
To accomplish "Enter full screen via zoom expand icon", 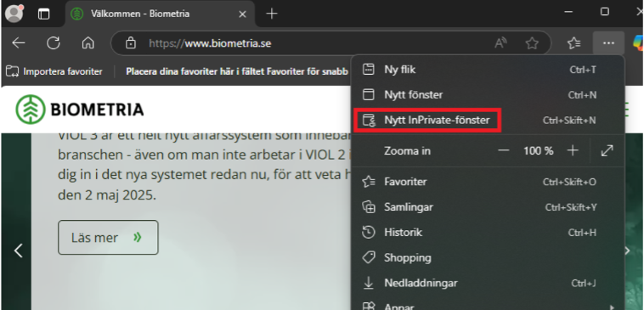I will [x=607, y=150].
